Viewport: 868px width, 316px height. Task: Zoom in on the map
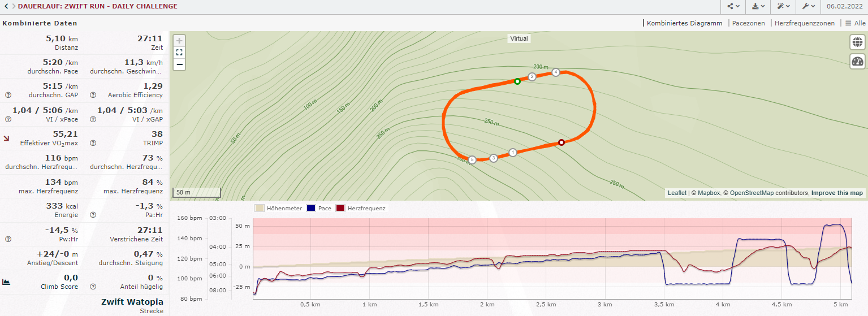(179, 41)
